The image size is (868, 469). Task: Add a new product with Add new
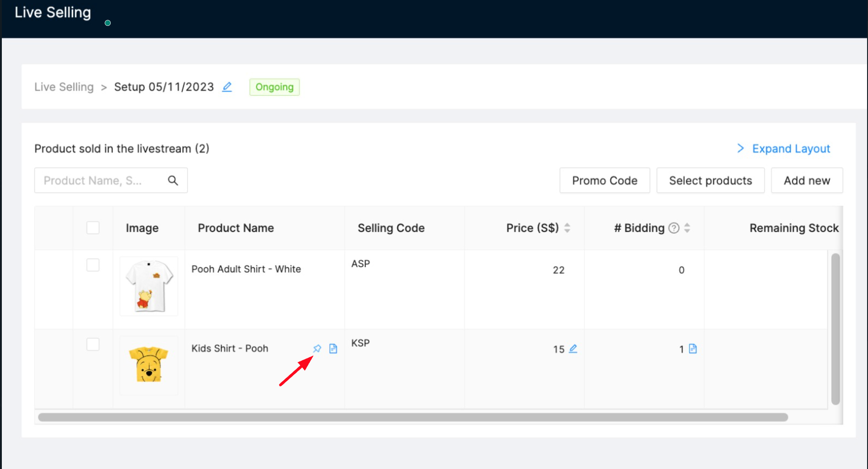click(807, 180)
